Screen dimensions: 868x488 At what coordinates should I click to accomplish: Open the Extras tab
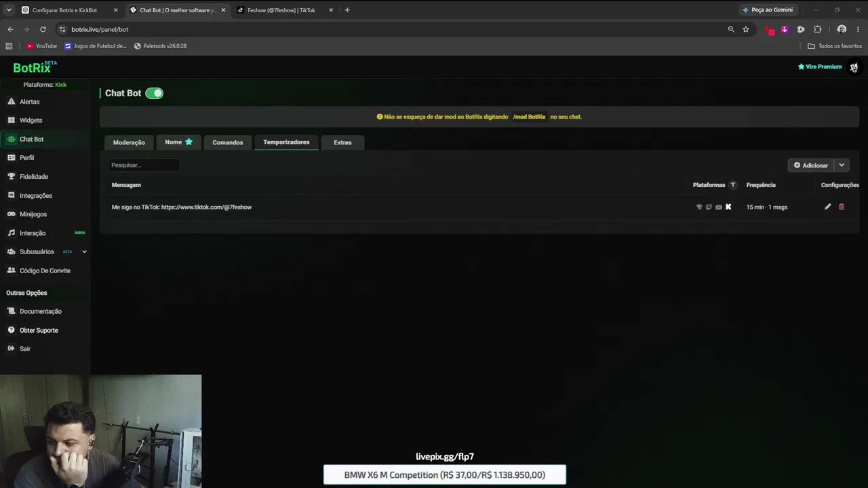coord(342,142)
